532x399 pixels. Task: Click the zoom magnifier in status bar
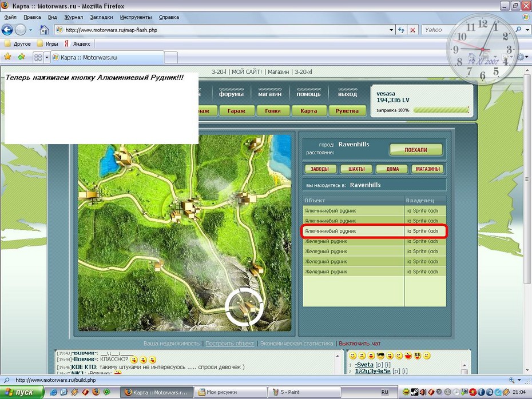coord(511,380)
